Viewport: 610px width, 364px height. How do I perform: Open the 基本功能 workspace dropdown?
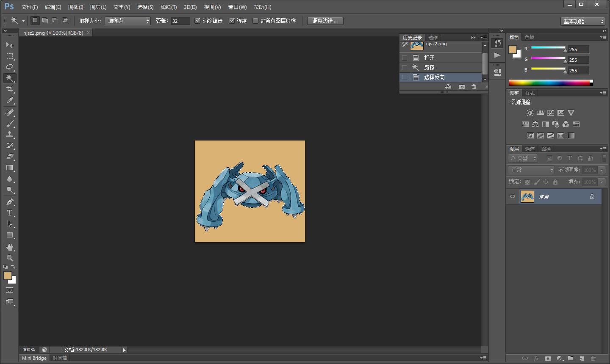pos(583,21)
